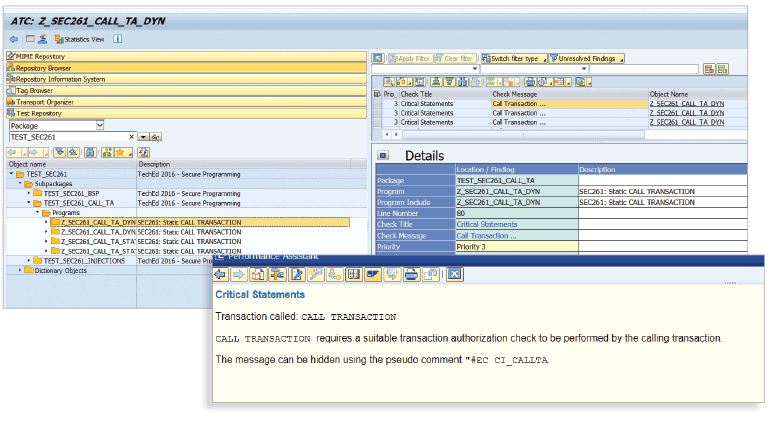This screenshot has width=770, height=422.
Task: Click the Critical Statements link in Details
Action: click(x=487, y=225)
